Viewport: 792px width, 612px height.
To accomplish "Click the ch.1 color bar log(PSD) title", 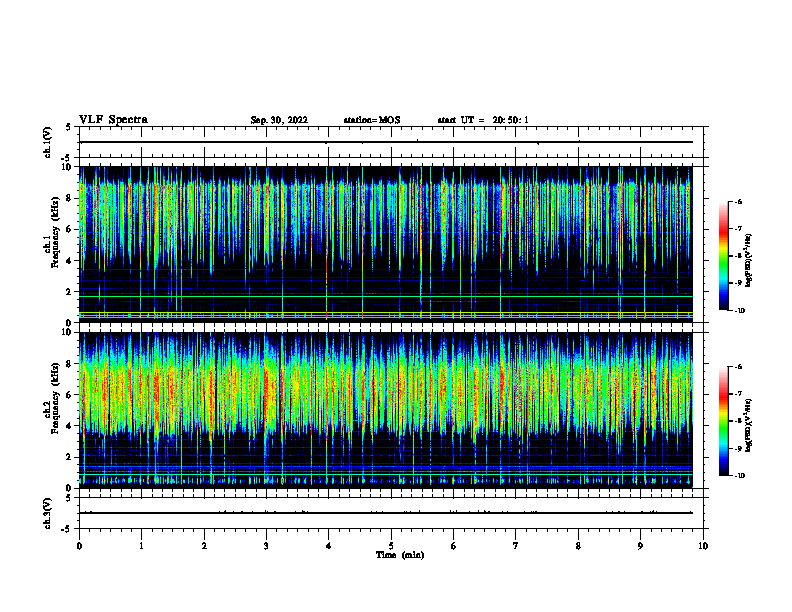I will coord(749,260).
